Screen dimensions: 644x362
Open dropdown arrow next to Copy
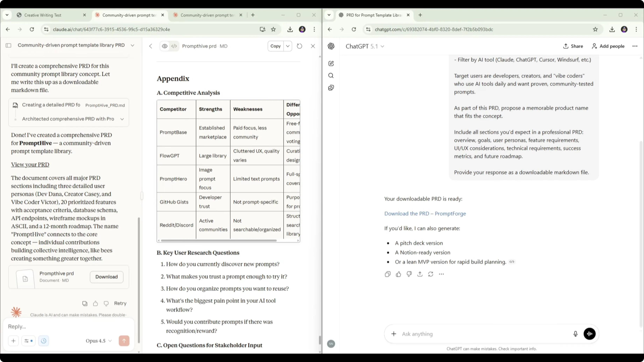coord(288,46)
